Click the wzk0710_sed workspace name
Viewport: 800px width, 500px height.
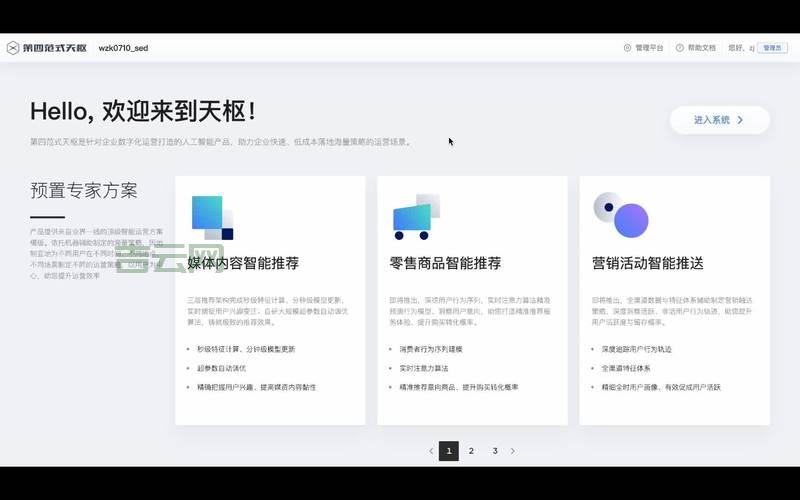pyautogui.click(x=123, y=48)
